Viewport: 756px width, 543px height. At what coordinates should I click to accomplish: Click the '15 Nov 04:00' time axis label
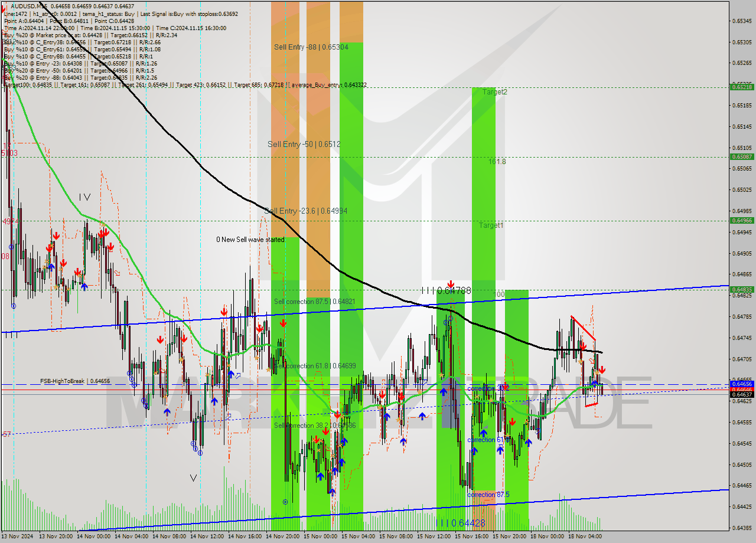click(359, 537)
